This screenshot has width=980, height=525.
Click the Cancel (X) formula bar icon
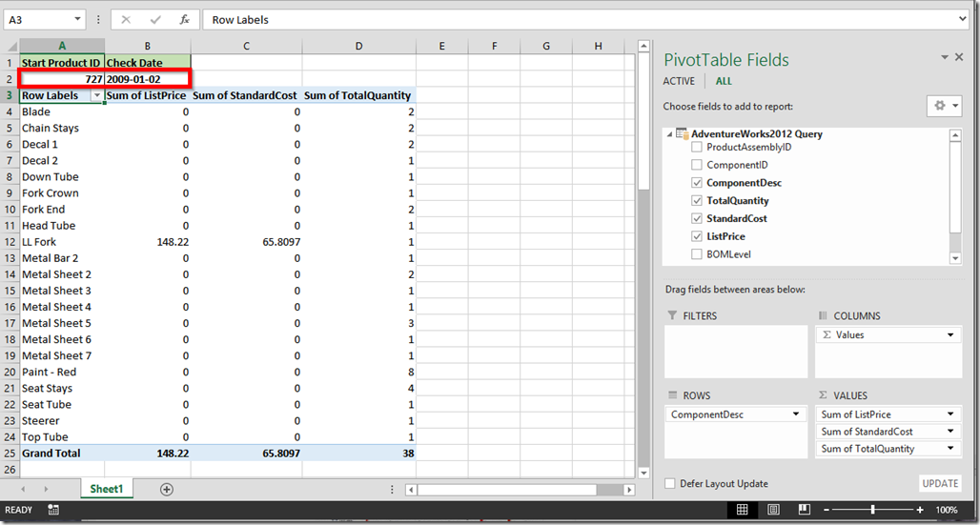coord(126,20)
